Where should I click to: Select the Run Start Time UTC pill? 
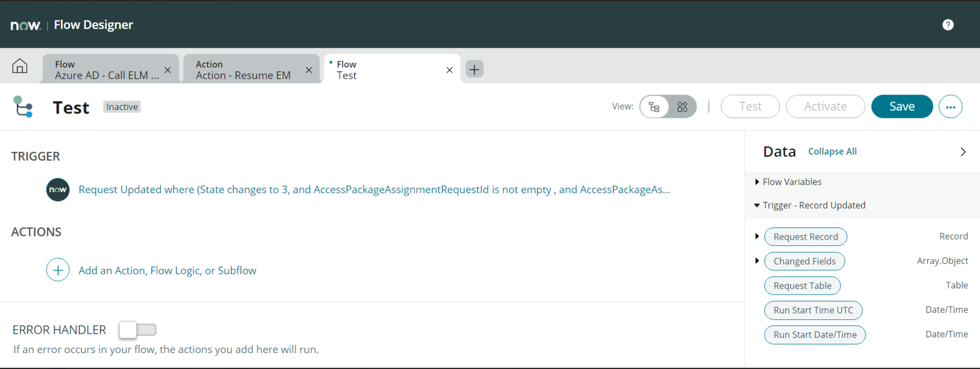point(813,310)
